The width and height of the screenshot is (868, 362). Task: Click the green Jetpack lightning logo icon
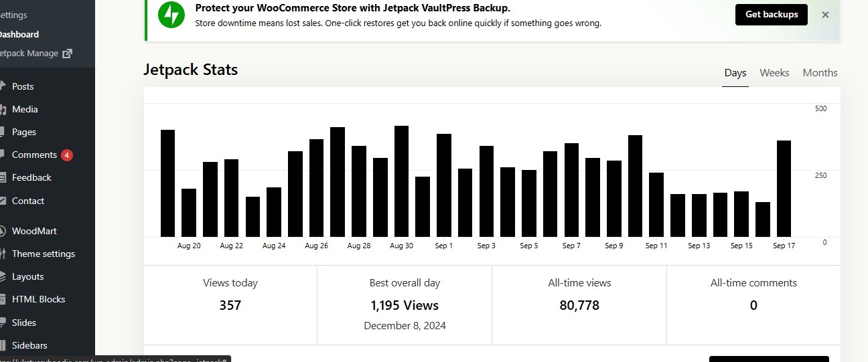171,15
